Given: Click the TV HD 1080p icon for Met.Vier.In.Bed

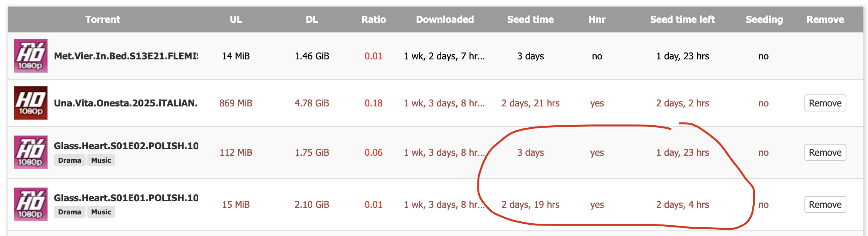Looking at the screenshot, I should click(31, 56).
